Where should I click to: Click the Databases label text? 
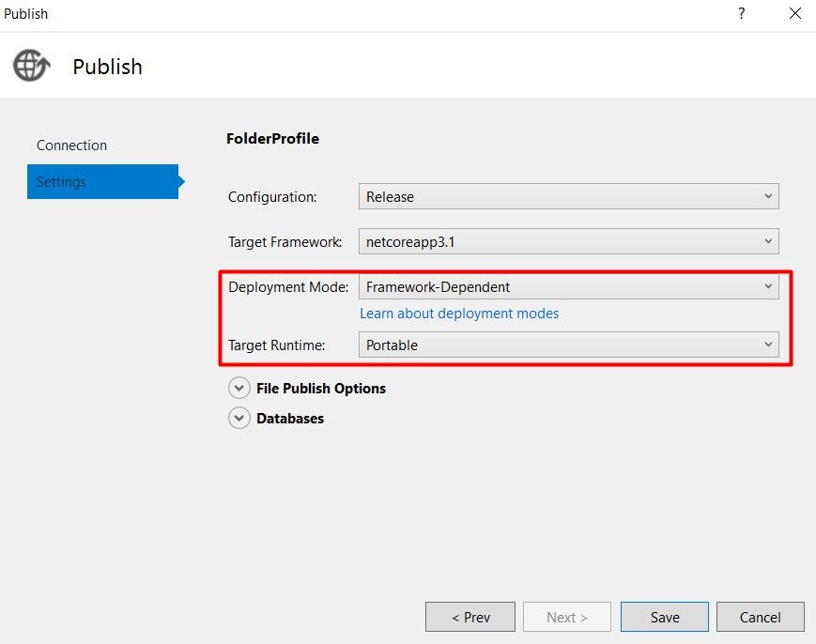pos(290,419)
